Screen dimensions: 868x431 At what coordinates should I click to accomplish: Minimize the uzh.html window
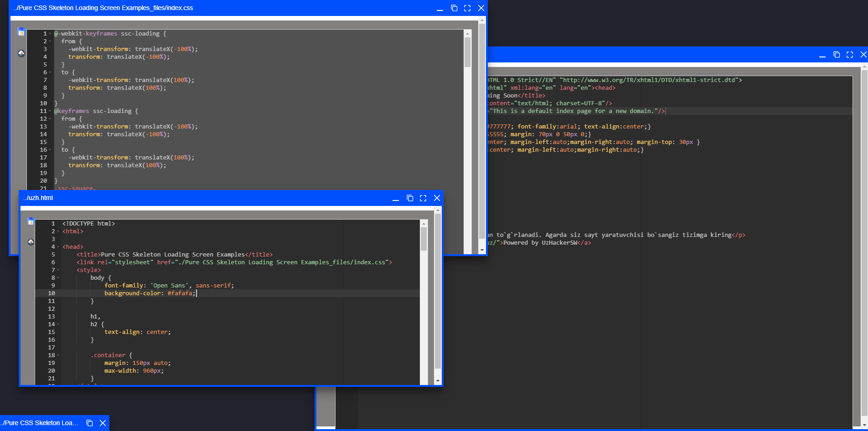(x=396, y=198)
